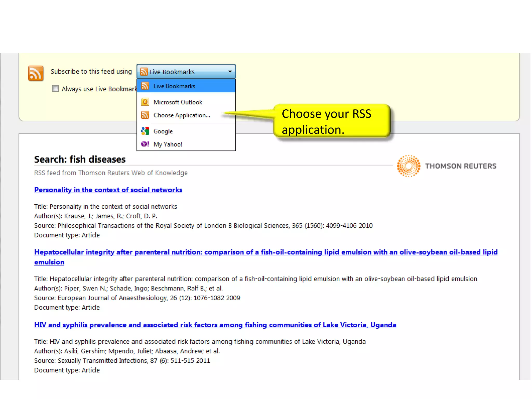Click 'Author(s): Asiki, Gershim' line
The width and height of the screenshot is (532, 399).
click(x=127, y=351)
